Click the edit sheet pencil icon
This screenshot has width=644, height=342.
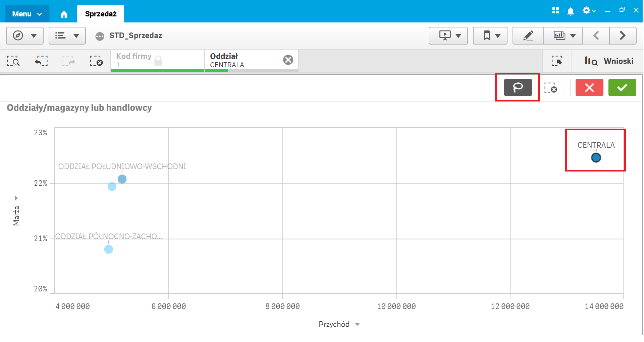(528, 36)
